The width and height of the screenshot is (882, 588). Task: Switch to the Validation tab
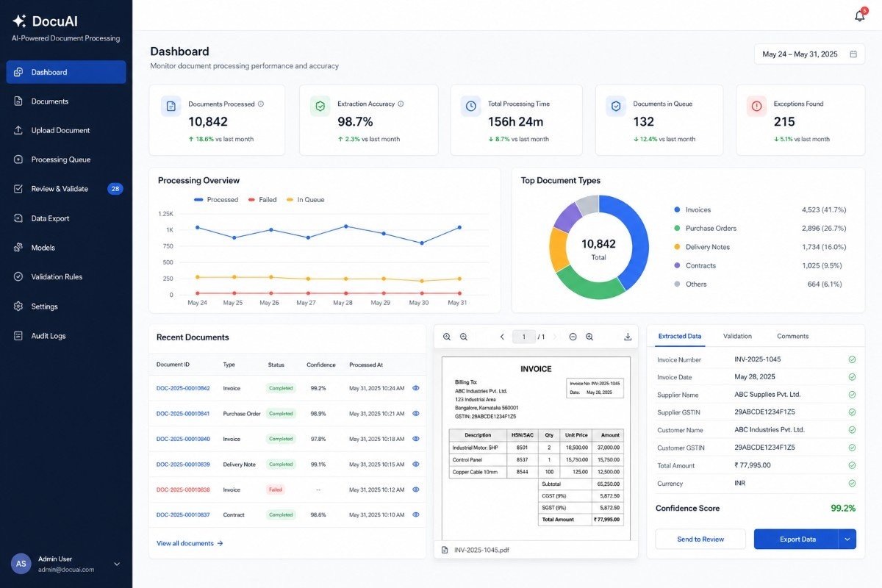737,336
